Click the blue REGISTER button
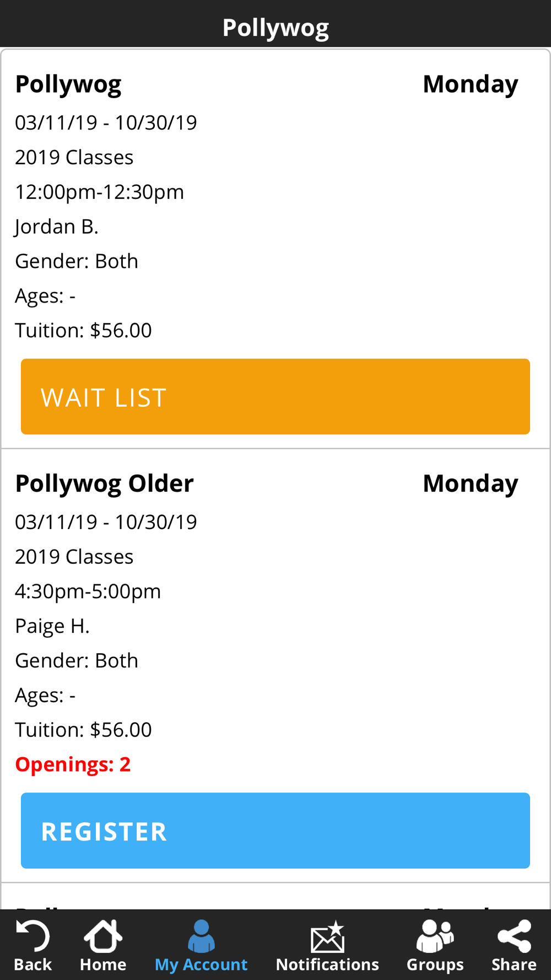 [x=275, y=831]
